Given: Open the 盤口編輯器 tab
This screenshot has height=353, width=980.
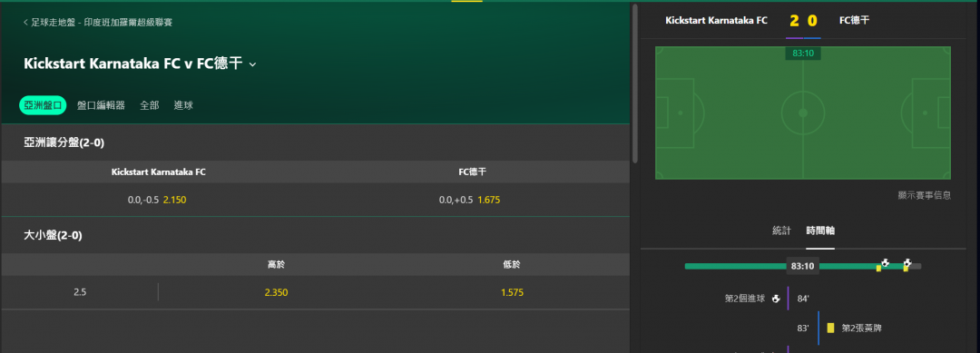Looking at the screenshot, I should pos(102,105).
